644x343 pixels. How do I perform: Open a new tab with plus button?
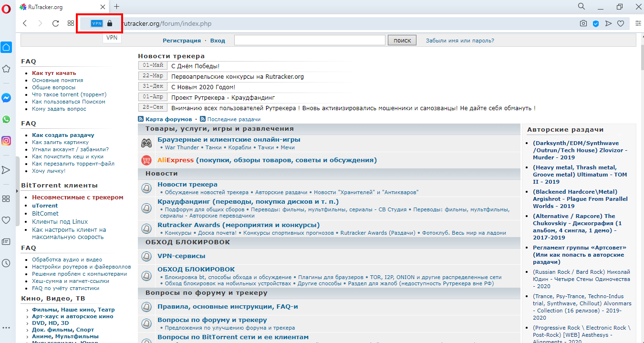(x=116, y=7)
